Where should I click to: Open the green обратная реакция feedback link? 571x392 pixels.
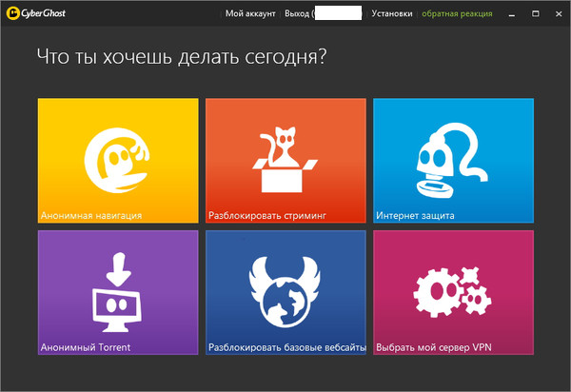[x=457, y=14]
